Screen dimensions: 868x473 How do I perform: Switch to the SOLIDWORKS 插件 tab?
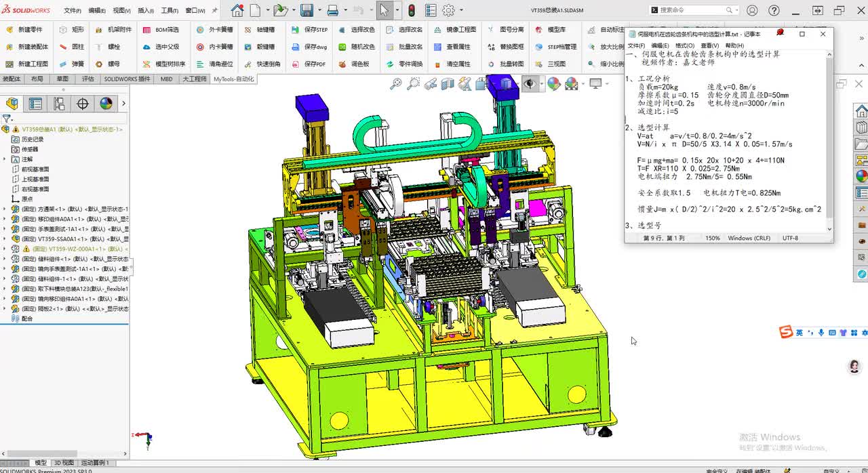[127, 79]
